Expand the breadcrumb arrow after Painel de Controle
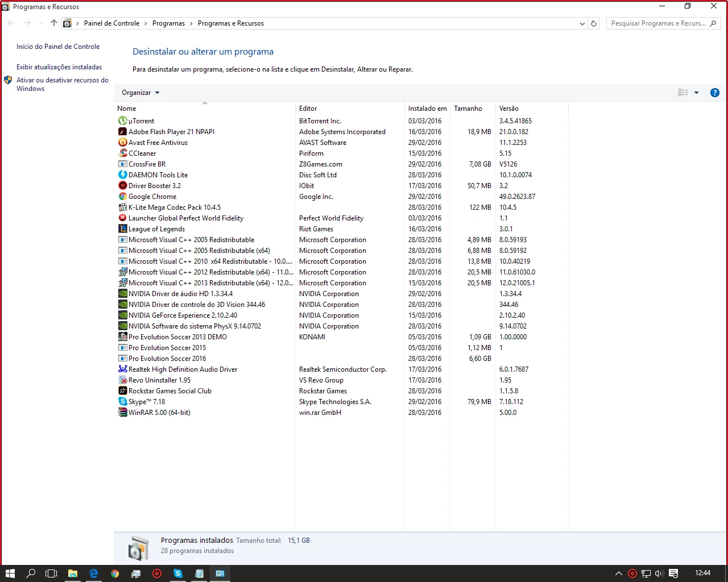This screenshot has height=582, width=728. (x=146, y=23)
